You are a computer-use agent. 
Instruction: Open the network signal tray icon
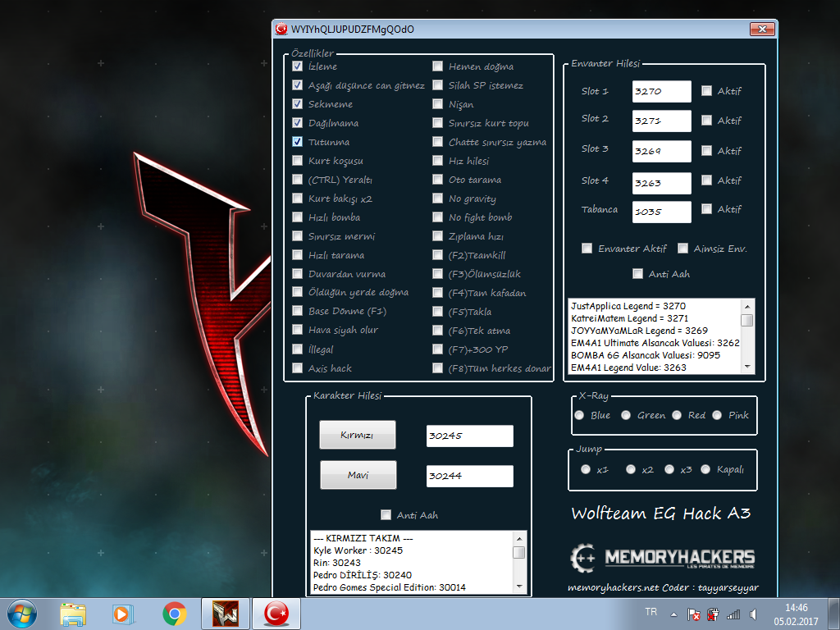tap(733, 614)
